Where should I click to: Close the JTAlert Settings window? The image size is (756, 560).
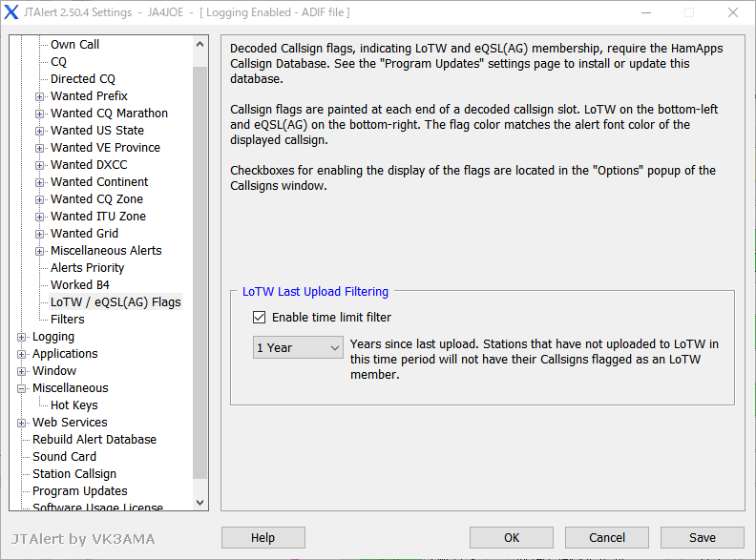[x=733, y=12]
